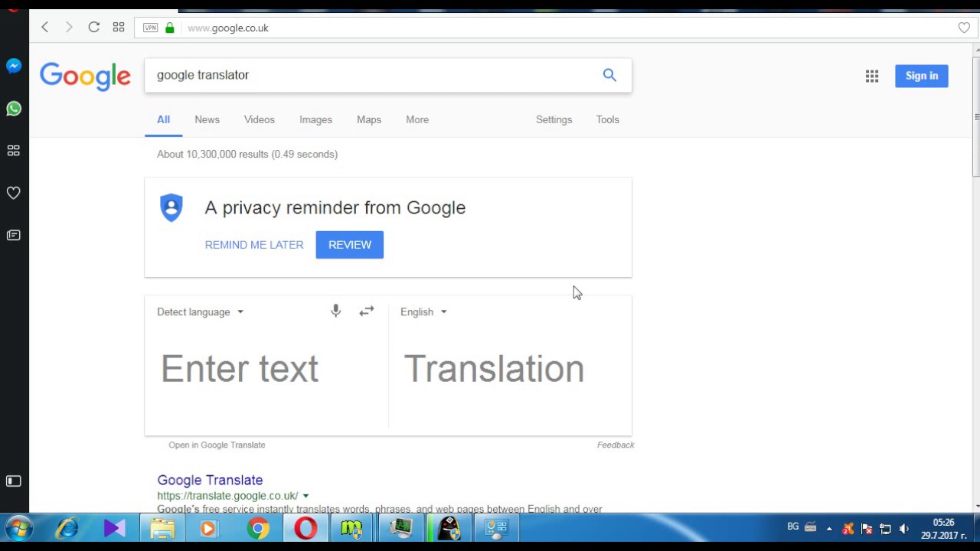Open the More search categories menu
980x551 pixels.
417,119
